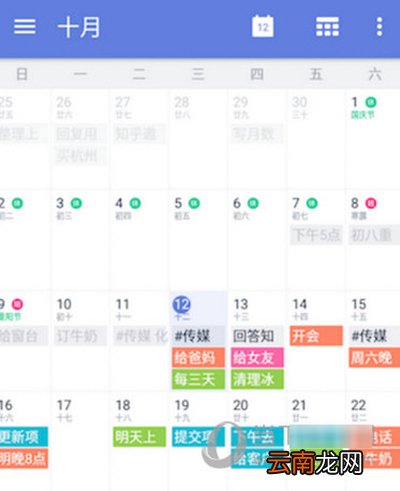This screenshot has width=400, height=491.
Task: Open the hamburger navigation menu
Action: pyautogui.click(x=25, y=27)
